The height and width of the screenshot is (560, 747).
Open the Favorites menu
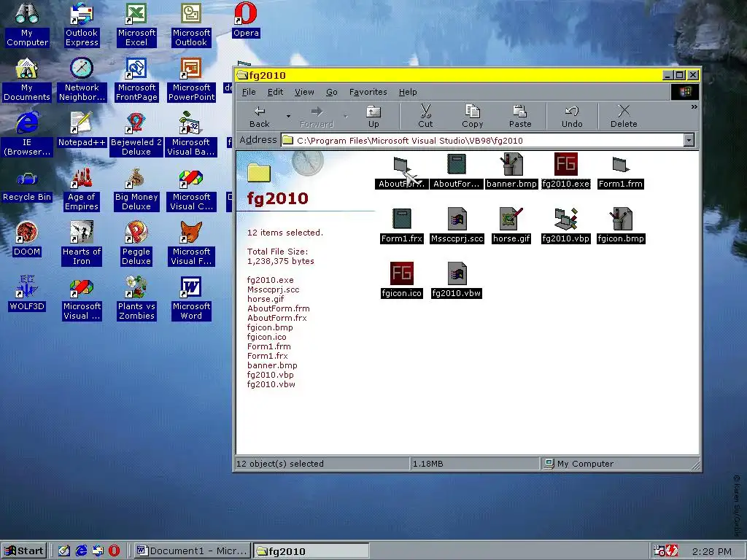coord(368,92)
